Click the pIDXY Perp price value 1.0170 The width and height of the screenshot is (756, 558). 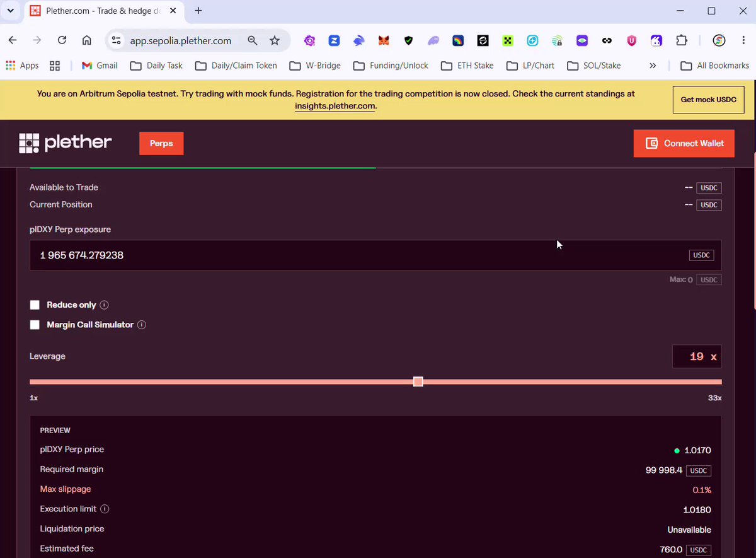point(697,450)
